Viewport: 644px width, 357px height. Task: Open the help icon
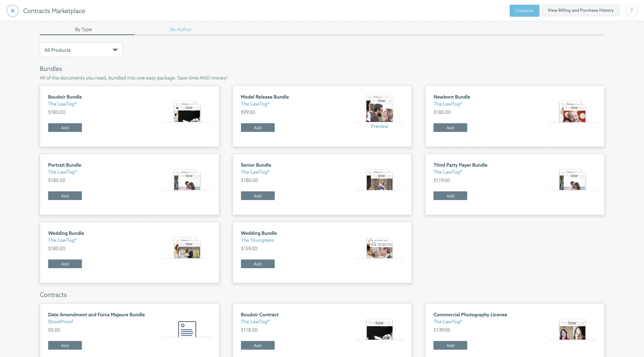click(631, 11)
